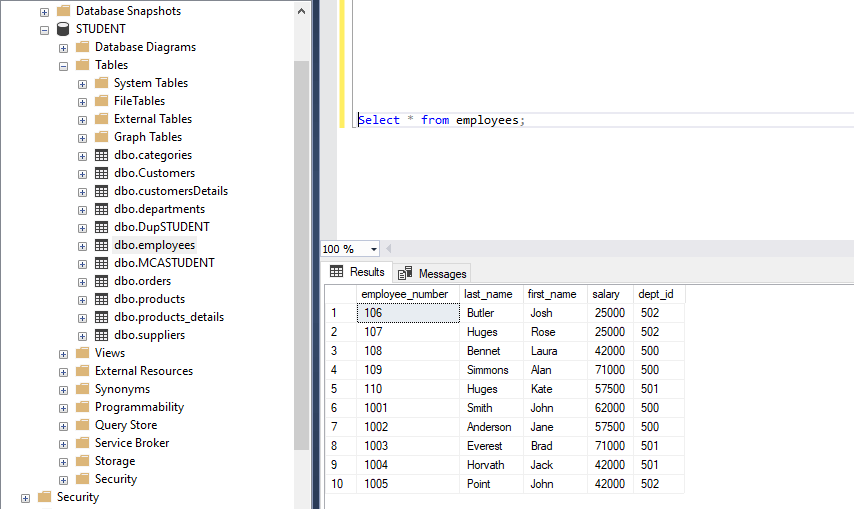
Task: Click the dbo.DupSTUDENT table icon
Action: (101, 227)
